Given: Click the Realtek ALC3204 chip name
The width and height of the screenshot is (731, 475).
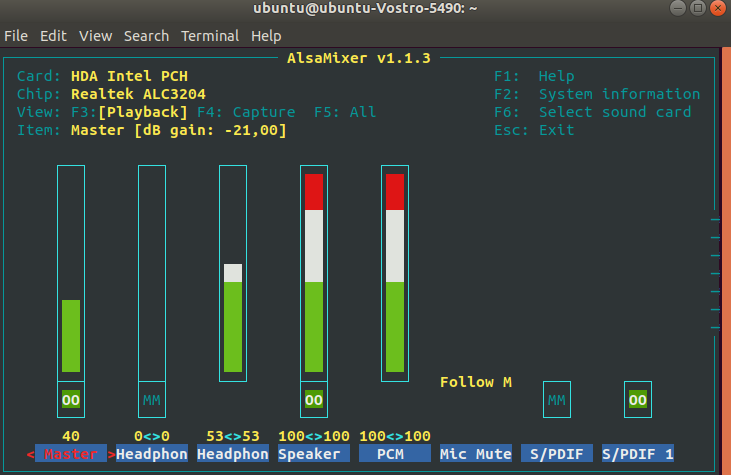Looking at the screenshot, I should (x=138, y=94).
